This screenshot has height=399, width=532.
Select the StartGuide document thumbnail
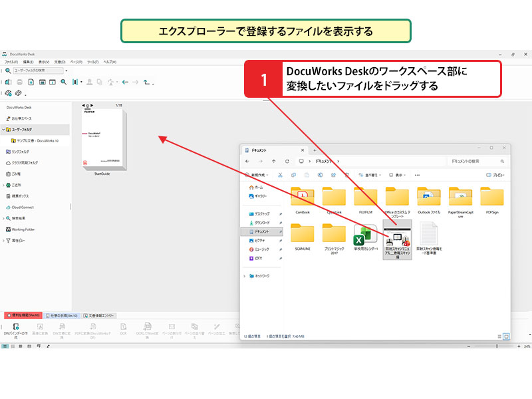coord(104,139)
